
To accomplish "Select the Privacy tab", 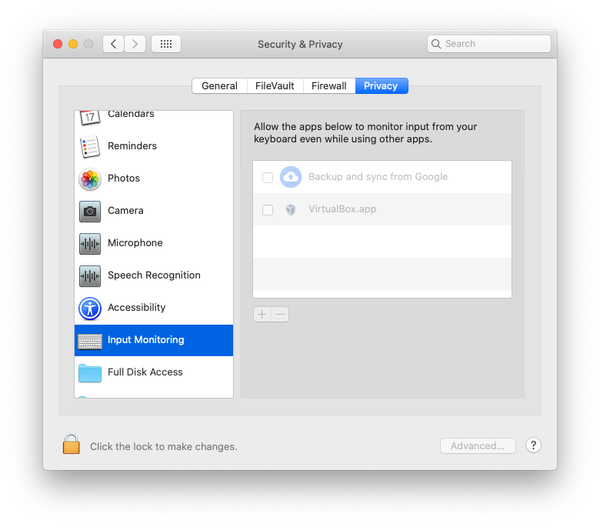I will (381, 86).
